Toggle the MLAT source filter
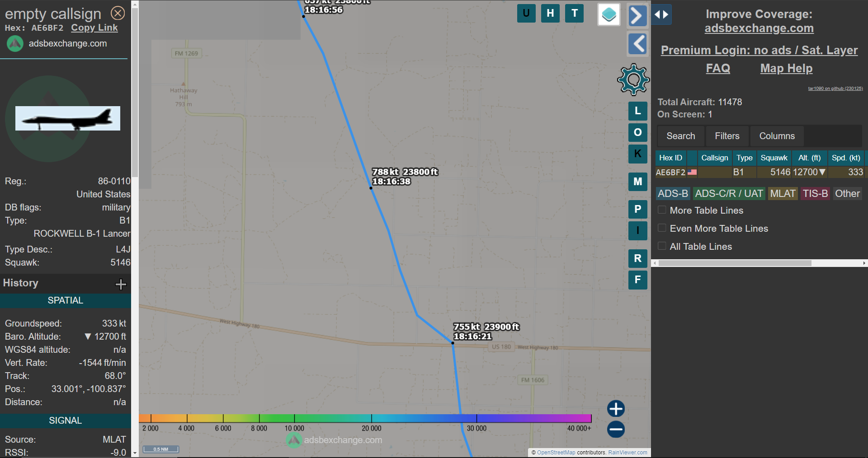 click(783, 194)
